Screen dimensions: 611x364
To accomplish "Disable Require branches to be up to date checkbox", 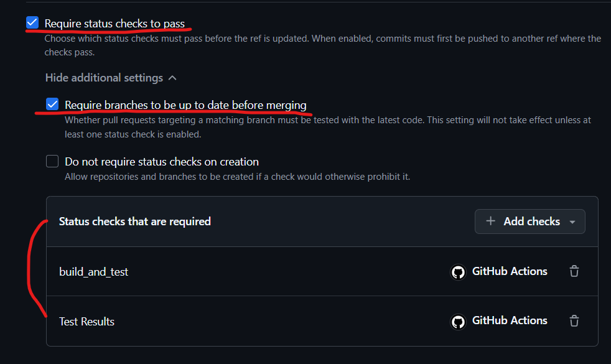I will click(x=52, y=105).
